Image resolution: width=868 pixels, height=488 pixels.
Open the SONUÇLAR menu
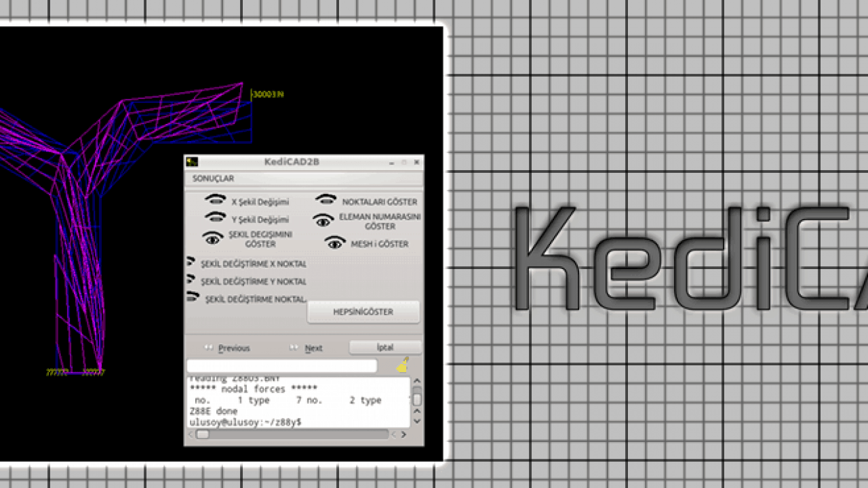(x=213, y=178)
